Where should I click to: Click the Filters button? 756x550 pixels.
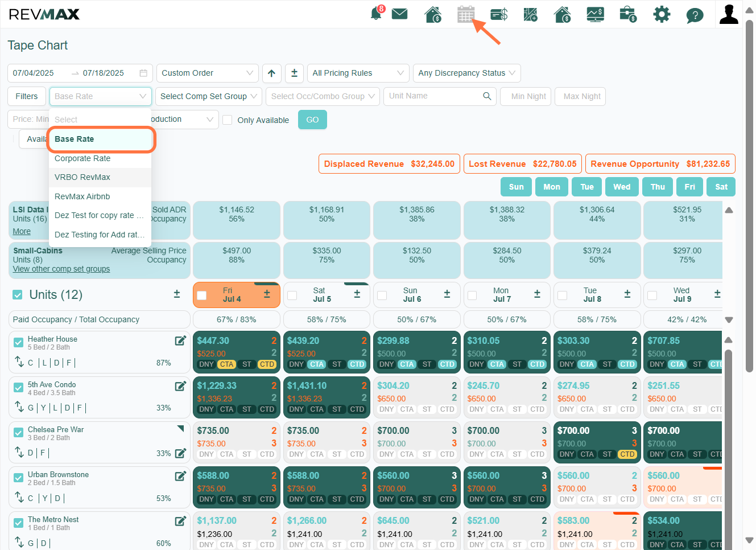pos(27,96)
